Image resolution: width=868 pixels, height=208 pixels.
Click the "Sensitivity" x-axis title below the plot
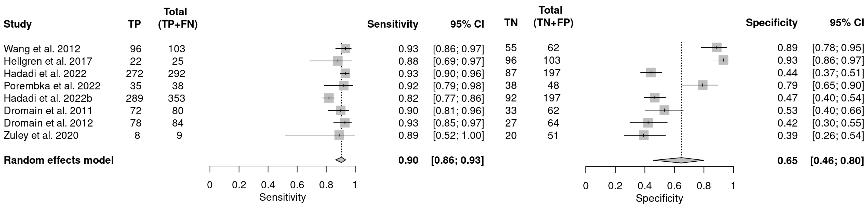coord(282,197)
